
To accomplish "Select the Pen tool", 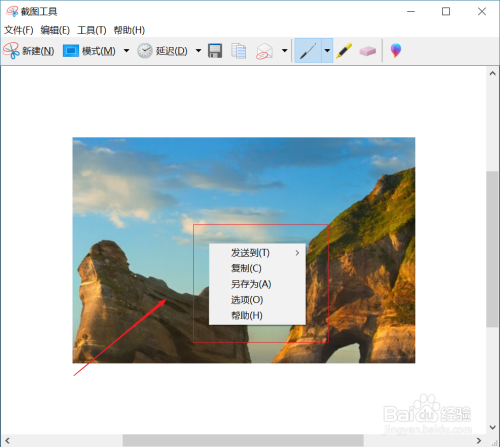I will 308,51.
